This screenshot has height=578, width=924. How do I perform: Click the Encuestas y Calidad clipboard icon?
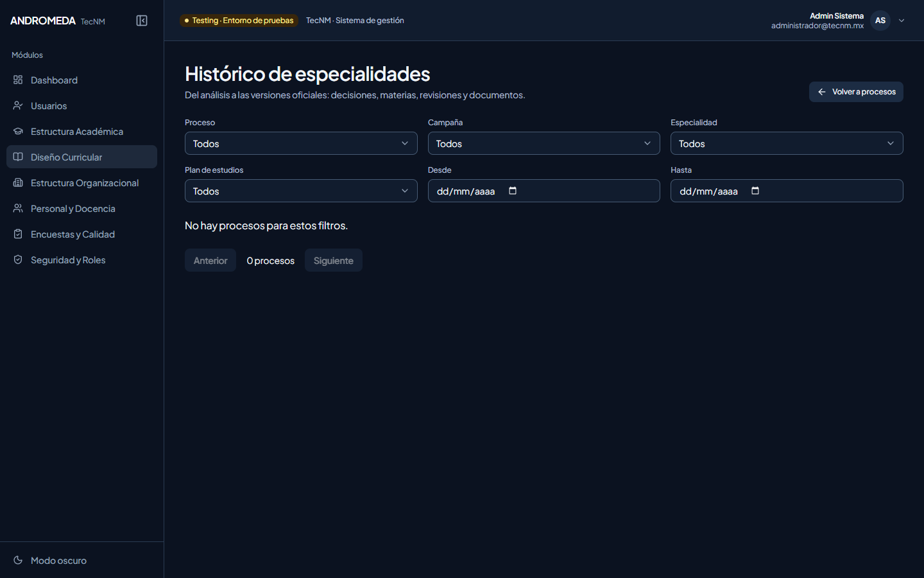click(x=18, y=234)
